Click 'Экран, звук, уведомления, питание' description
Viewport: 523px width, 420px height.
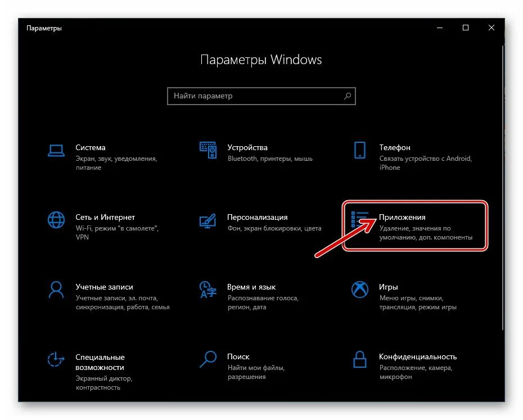point(116,163)
